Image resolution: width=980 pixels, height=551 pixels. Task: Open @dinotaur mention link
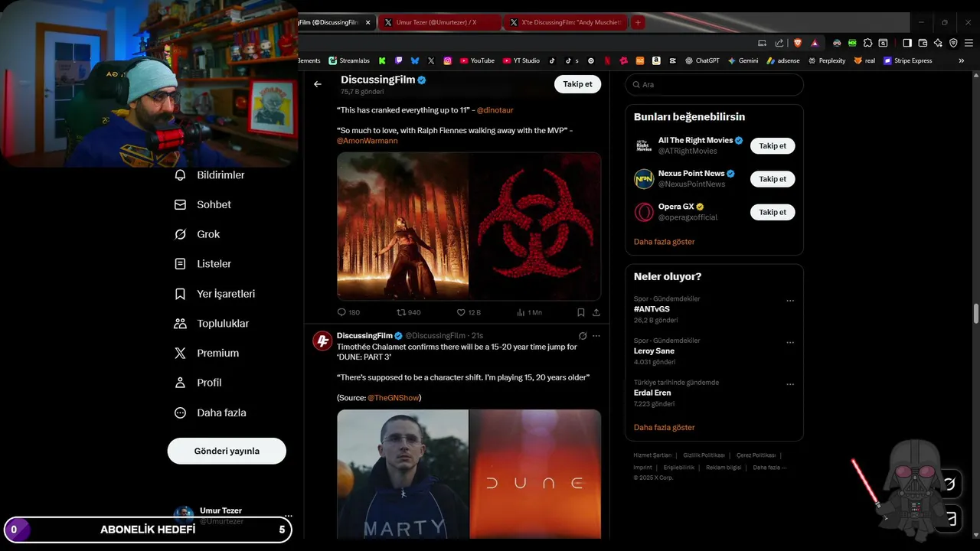coord(495,110)
